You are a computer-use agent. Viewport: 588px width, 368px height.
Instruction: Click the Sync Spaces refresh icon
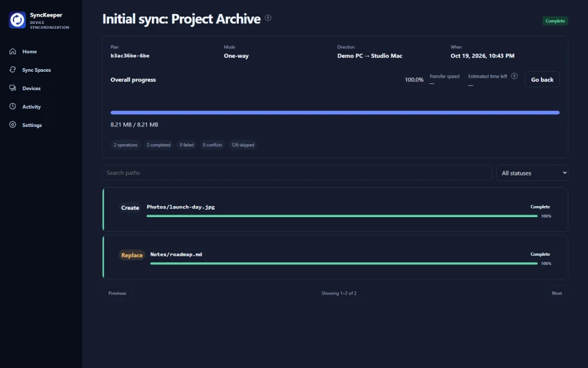pos(13,69)
